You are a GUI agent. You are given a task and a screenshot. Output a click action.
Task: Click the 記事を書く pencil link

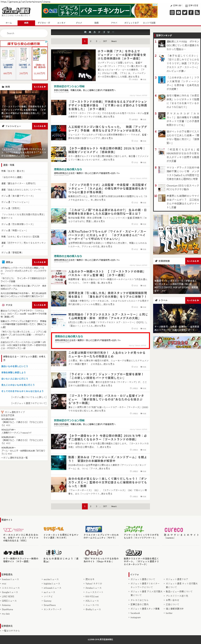176,6
